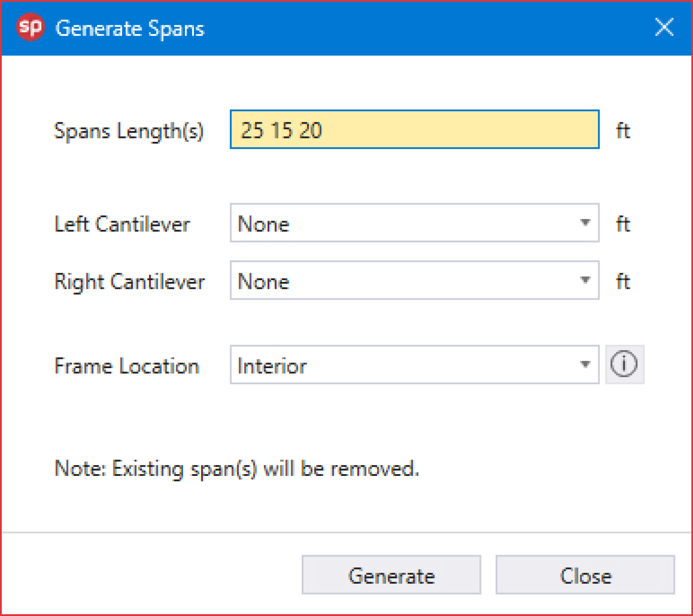Click the sp logo in the title bar
The height and width of the screenshot is (616, 693).
30,28
